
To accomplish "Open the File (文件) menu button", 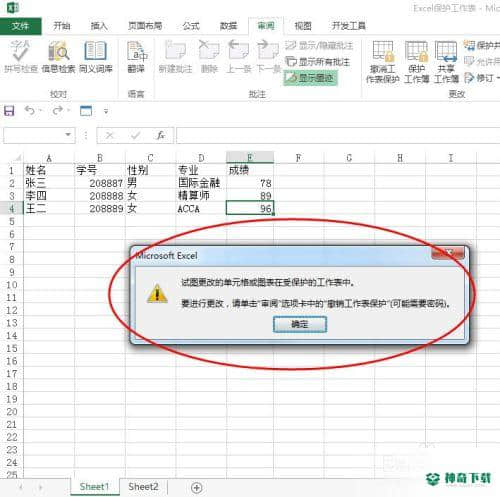I will 21,26.
